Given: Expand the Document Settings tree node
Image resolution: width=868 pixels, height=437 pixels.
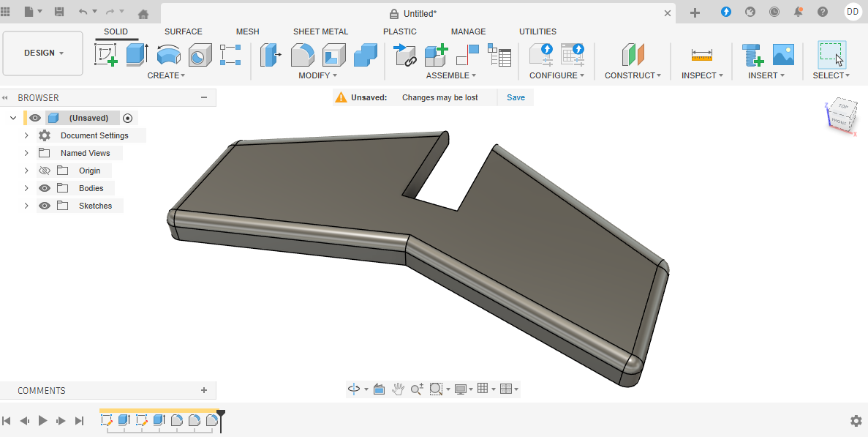Looking at the screenshot, I should point(26,135).
